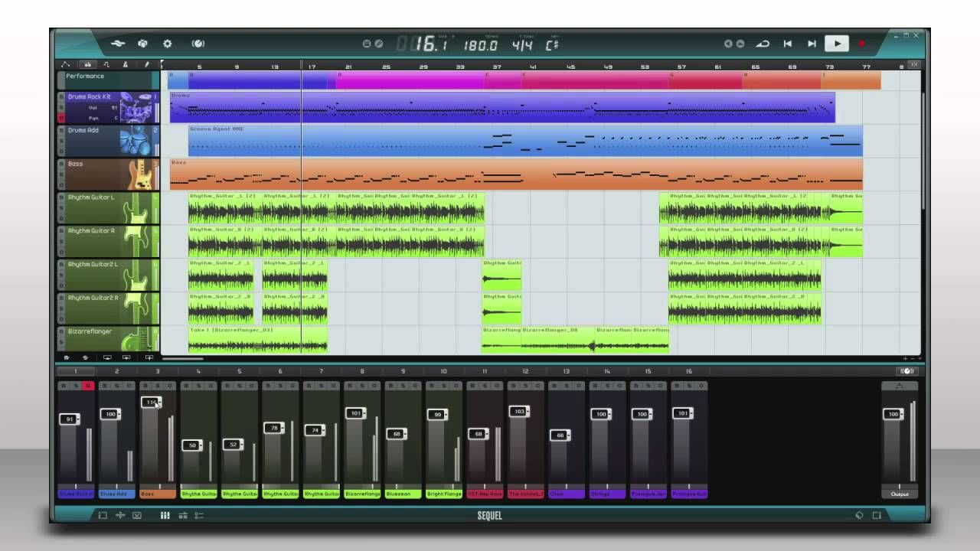Click the up arrow on the Bass volume value
Screen dimensions: 980x551
click(159, 399)
